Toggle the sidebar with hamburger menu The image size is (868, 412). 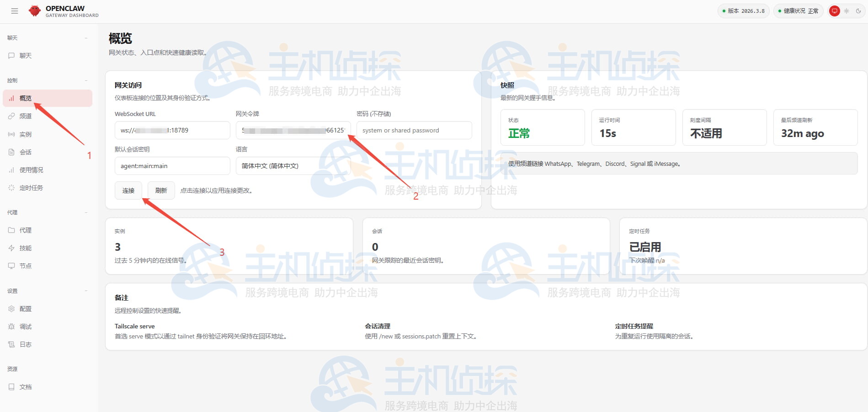coord(15,11)
